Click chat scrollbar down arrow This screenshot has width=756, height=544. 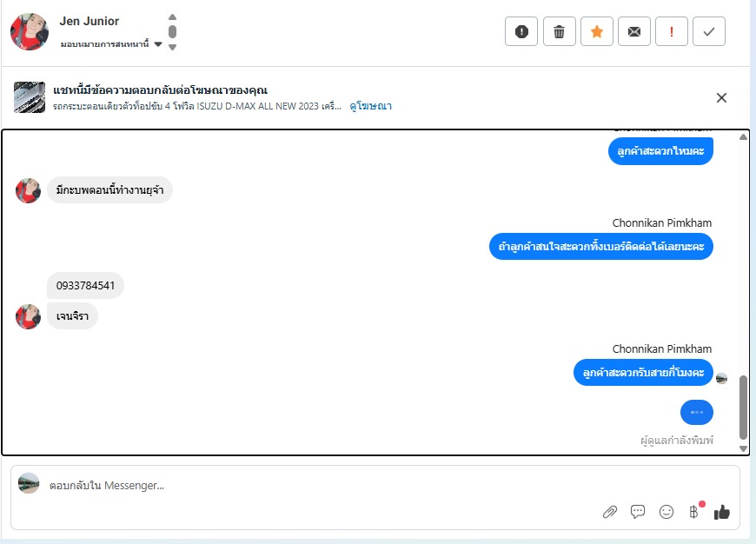pyautogui.click(x=744, y=448)
